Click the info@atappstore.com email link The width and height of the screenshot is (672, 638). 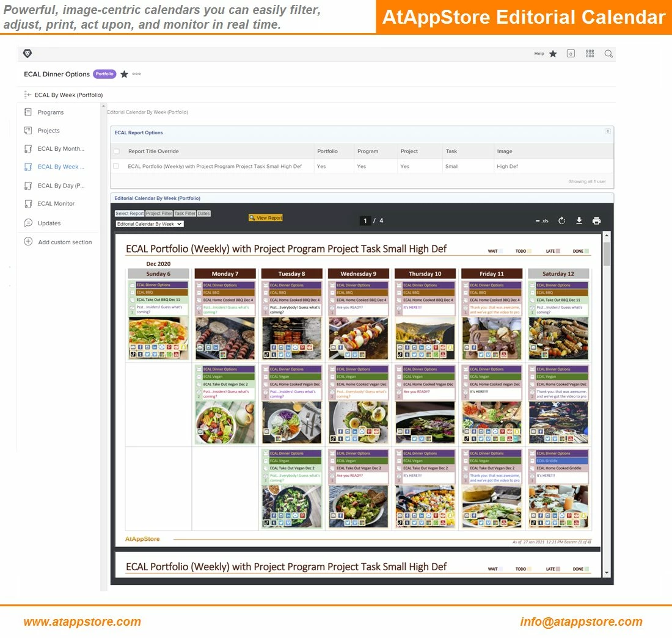[581, 622]
